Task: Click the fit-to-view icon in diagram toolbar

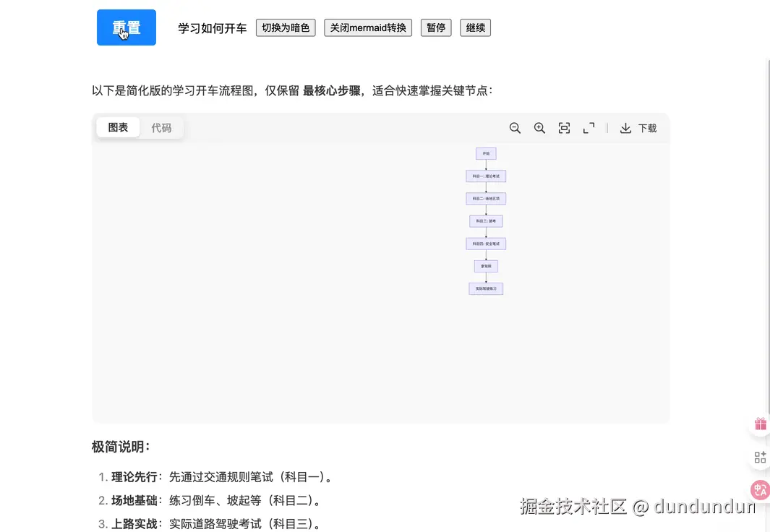Action: pyautogui.click(x=564, y=128)
